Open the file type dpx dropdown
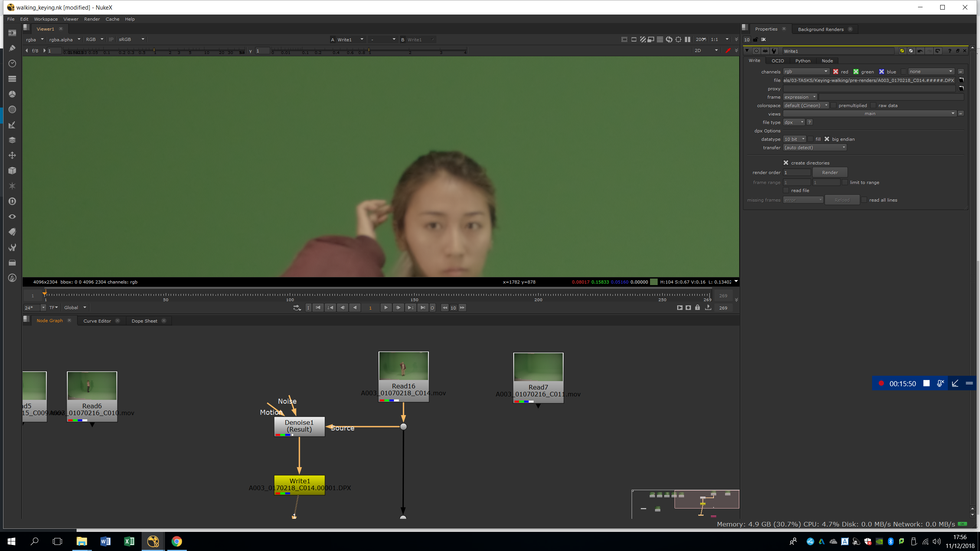The height and width of the screenshot is (551, 980). pos(794,122)
